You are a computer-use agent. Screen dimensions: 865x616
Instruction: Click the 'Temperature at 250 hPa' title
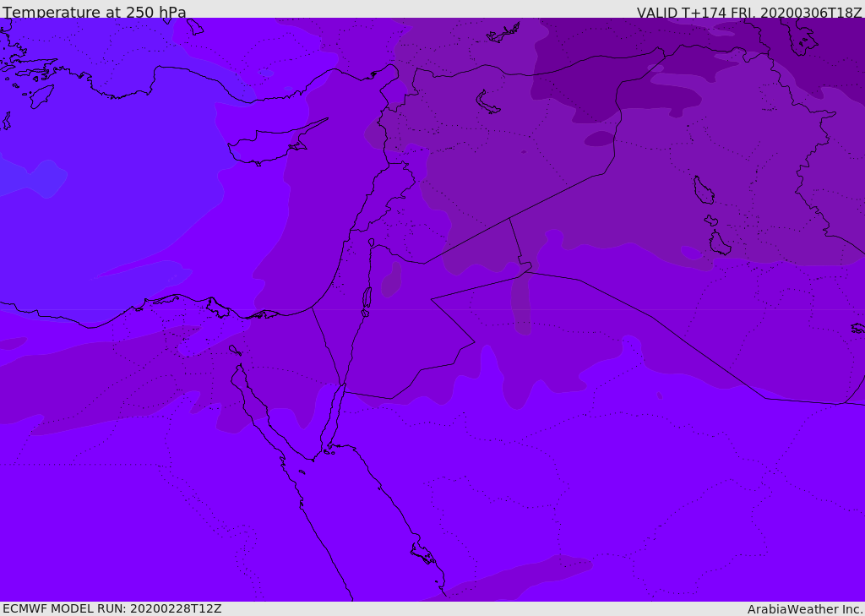(x=95, y=12)
